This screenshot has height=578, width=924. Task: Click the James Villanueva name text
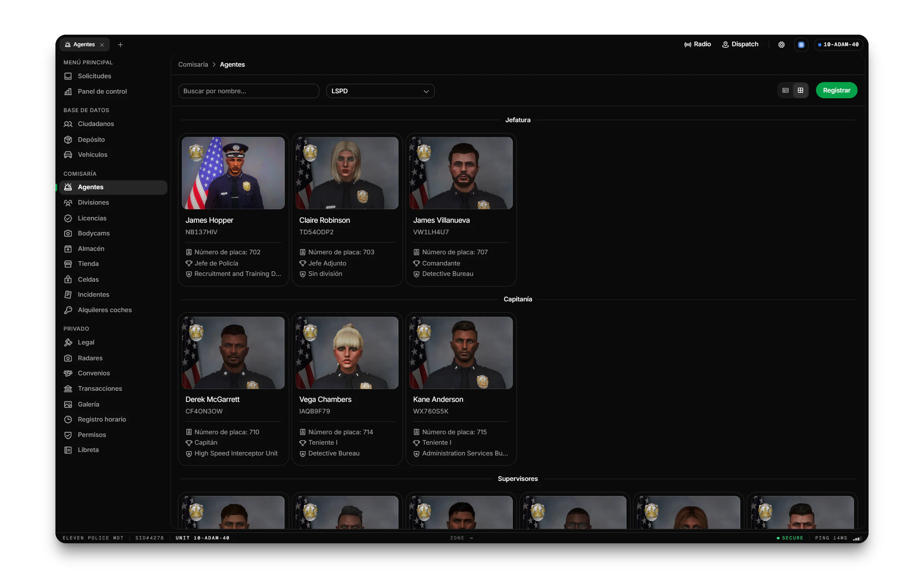coord(441,220)
